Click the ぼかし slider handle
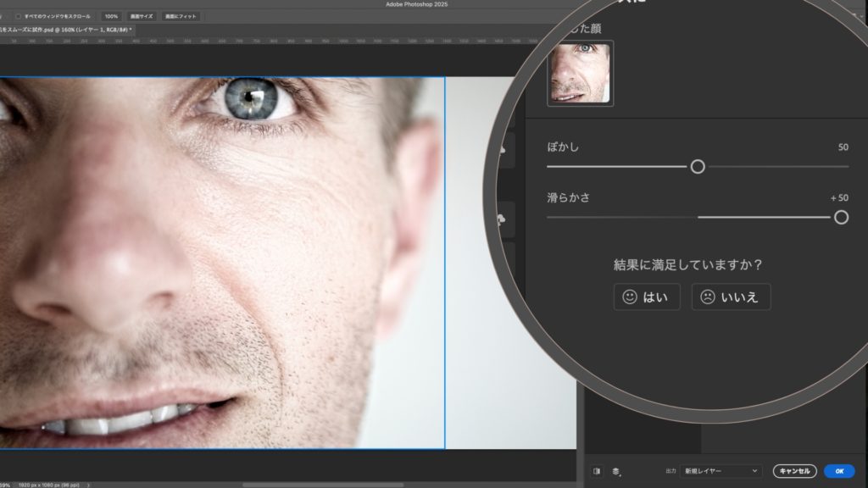This screenshot has width=868, height=488. tap(698, 167)
